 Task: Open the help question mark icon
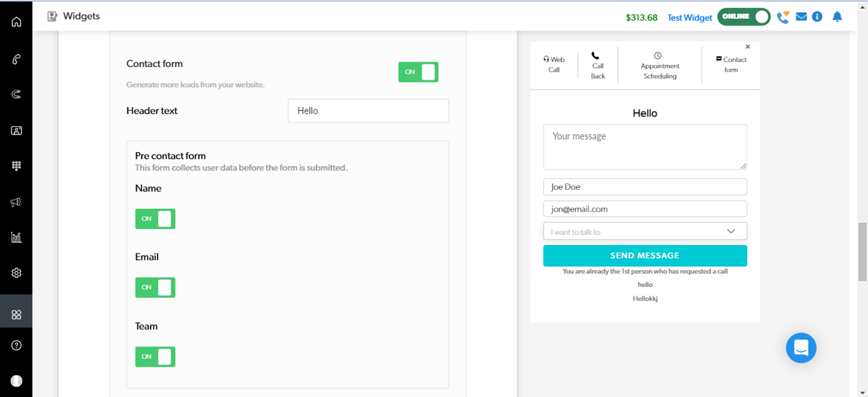point(16,345)
